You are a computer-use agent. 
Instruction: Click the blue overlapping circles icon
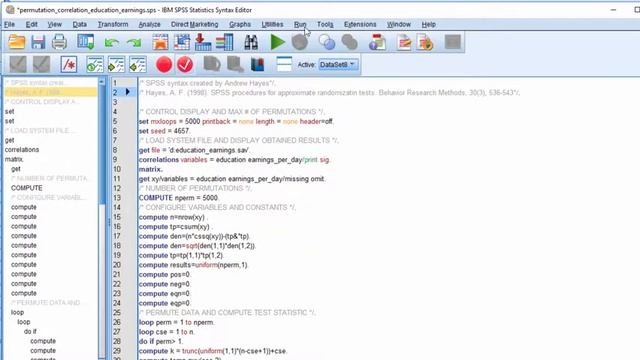click(x=327, y=42)
